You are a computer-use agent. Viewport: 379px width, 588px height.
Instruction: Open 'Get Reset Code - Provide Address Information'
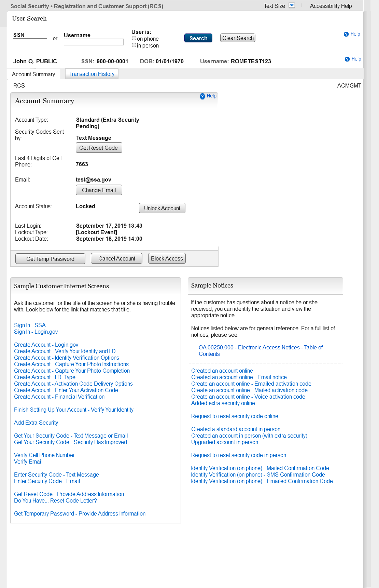click(69, 494)
